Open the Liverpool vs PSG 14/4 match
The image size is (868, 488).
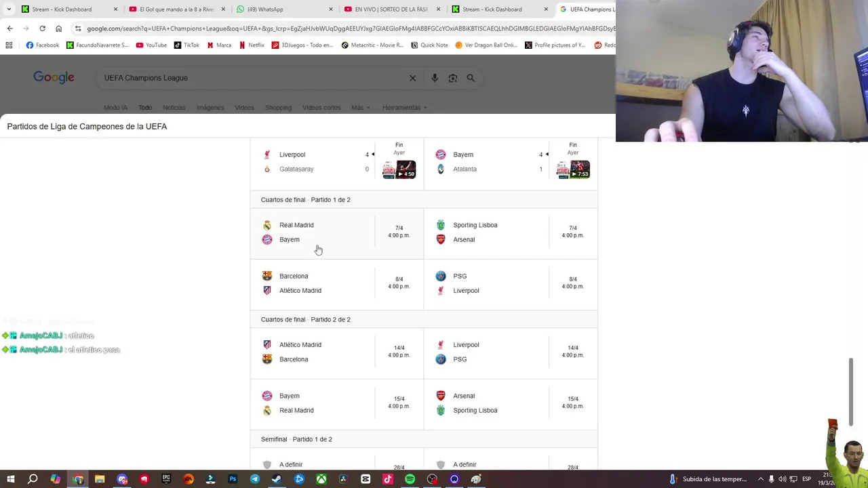pos(511,352)
